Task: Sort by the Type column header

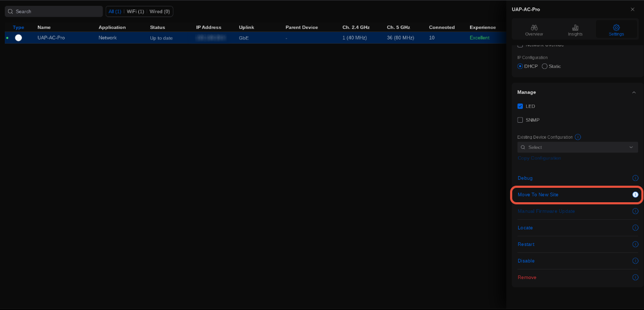Action: click(18, 27)
